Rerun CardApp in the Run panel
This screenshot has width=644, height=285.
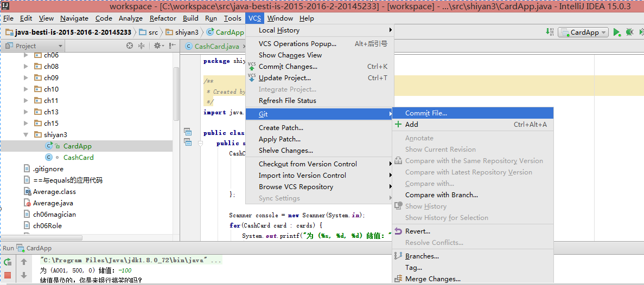pyautogui.click(x=8, y=262)
